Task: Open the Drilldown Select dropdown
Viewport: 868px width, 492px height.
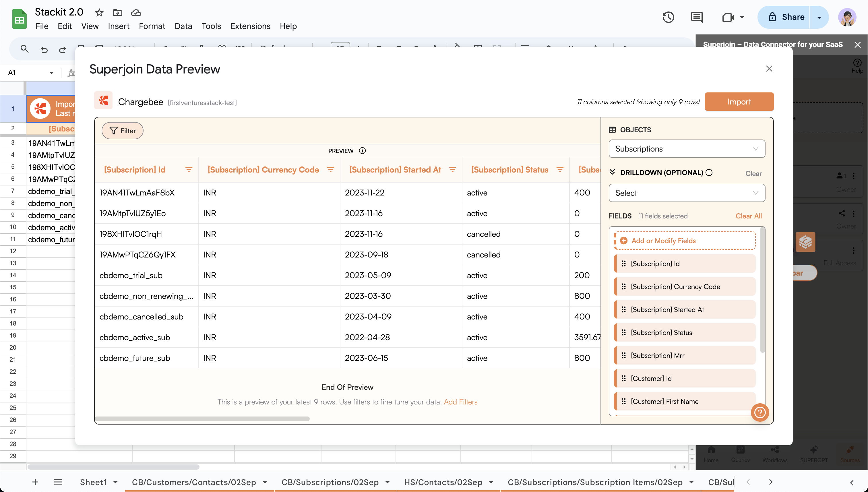Action: 687,193
